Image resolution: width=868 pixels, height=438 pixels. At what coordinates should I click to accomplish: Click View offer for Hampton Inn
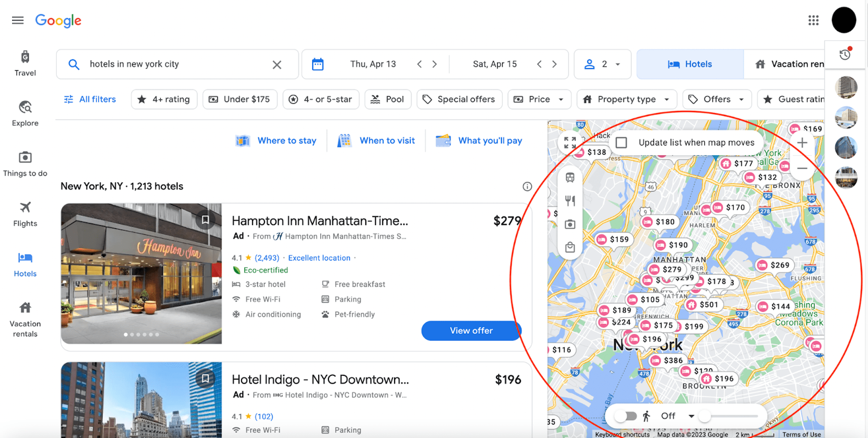(x=471, y=330)
